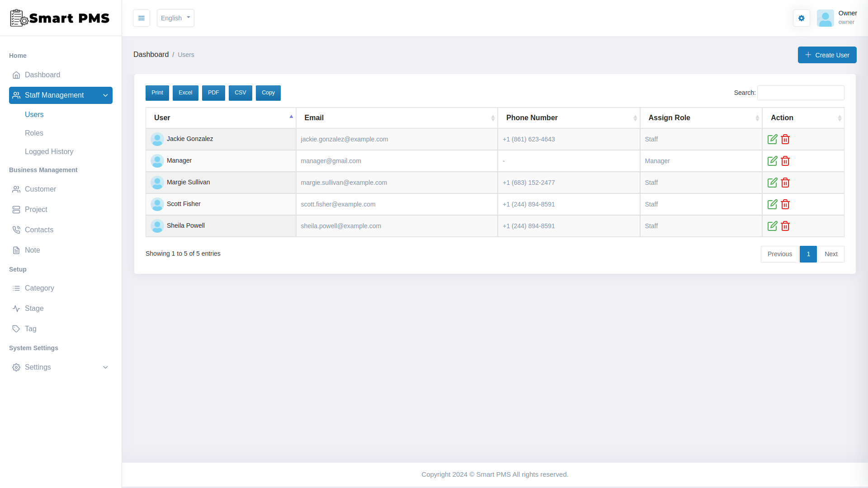Click the Project icon in the sidebar
Screen dimensions: 868x488
coord(16,209)
